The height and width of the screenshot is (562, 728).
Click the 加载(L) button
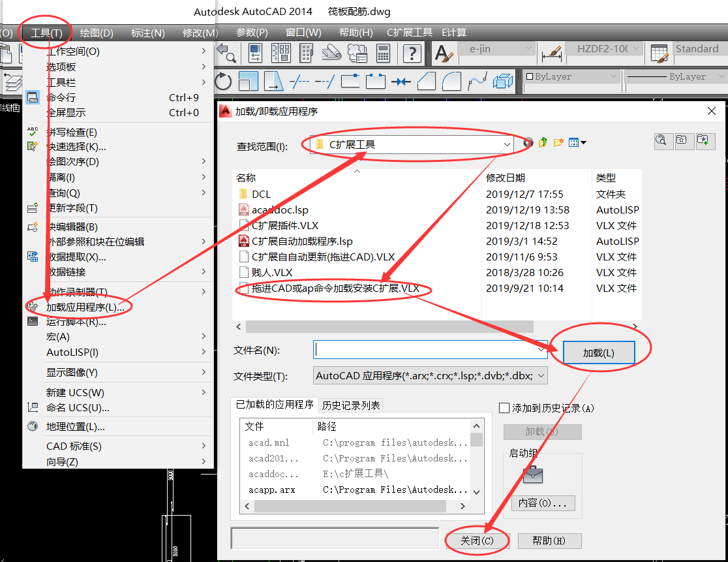[598, 353]
